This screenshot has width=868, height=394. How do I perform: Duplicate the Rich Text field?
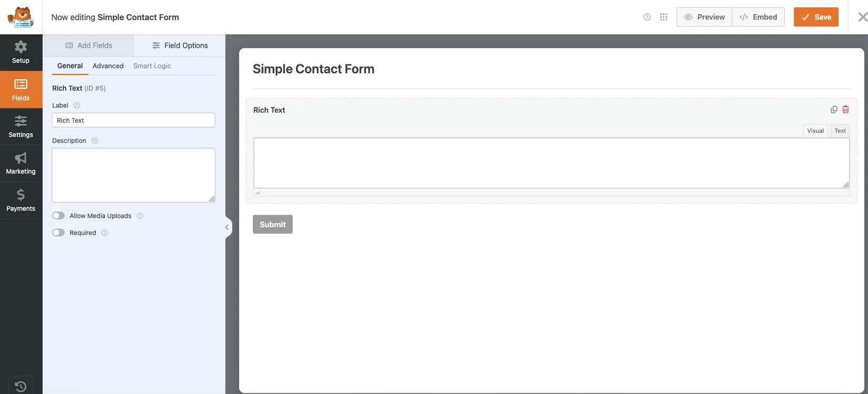834,110
